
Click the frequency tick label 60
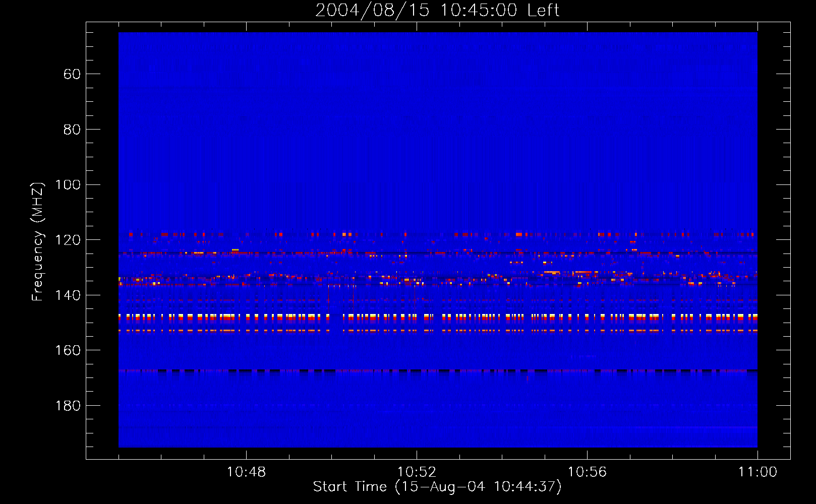[x=72, y=74]
